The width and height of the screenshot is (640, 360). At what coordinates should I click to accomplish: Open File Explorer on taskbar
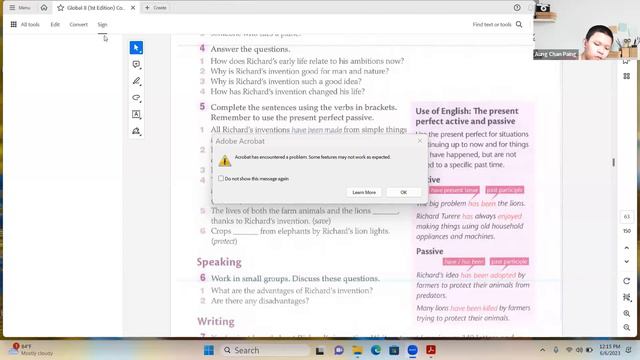(x=358, y=350)
